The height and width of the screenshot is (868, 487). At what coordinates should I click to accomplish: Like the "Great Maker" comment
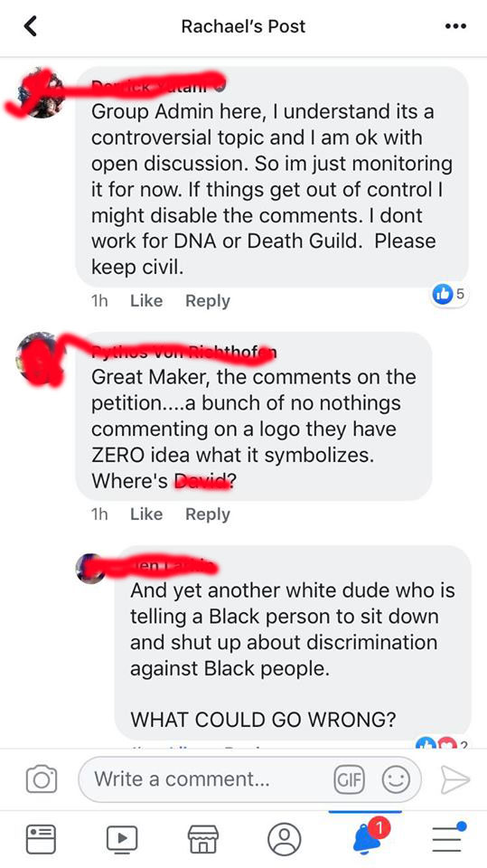(146, 514)
